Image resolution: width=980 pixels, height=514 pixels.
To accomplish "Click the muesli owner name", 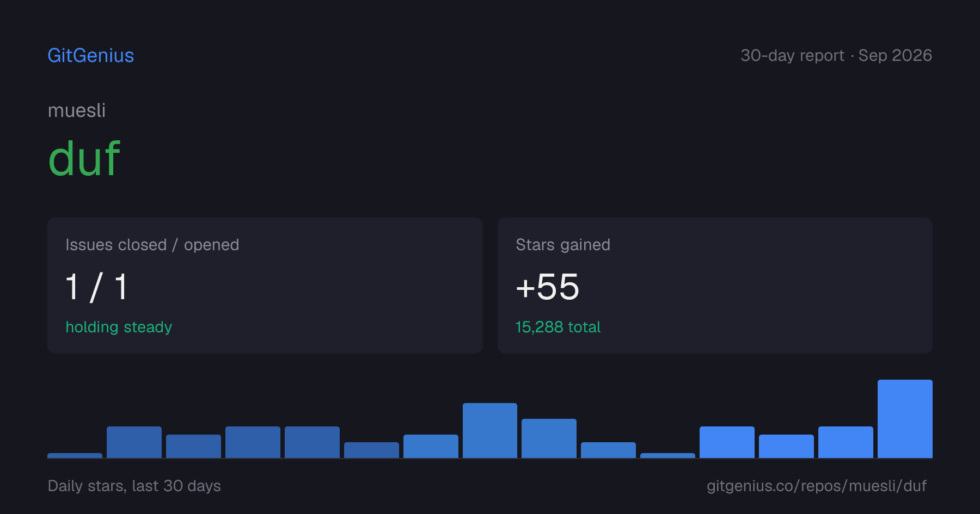I will coord(77,110).
